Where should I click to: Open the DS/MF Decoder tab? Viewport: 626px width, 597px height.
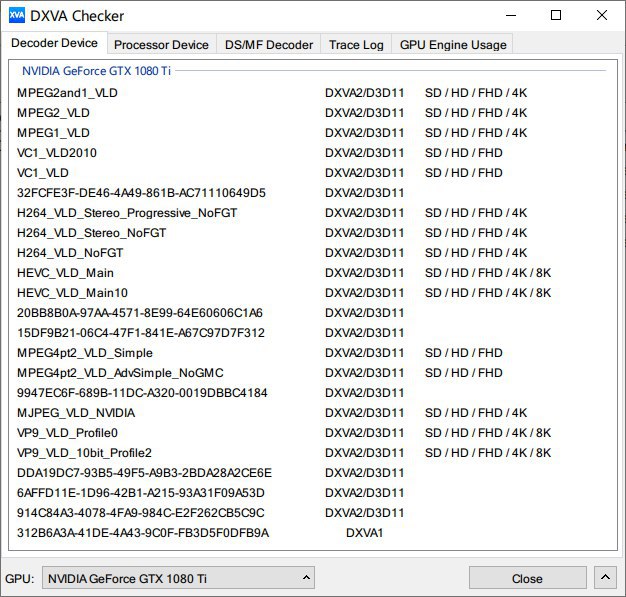pyautogui.click(x=268, y=45)
